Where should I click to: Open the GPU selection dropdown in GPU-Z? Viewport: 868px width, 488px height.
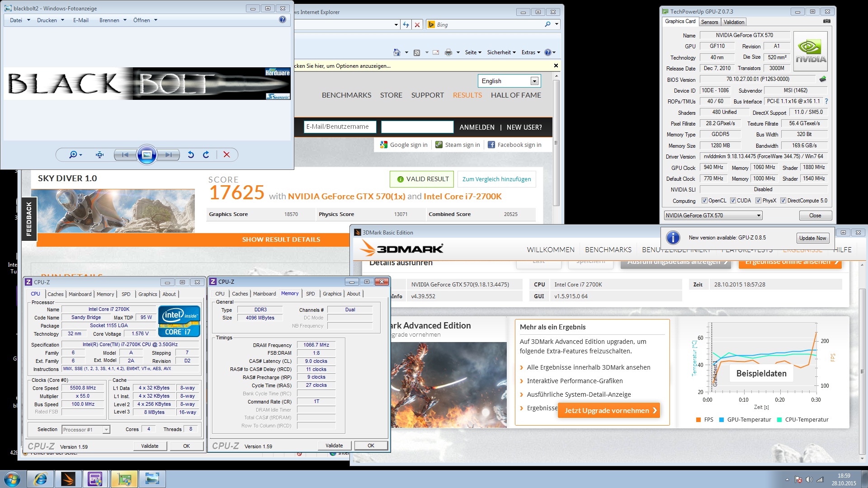(713, 216)
